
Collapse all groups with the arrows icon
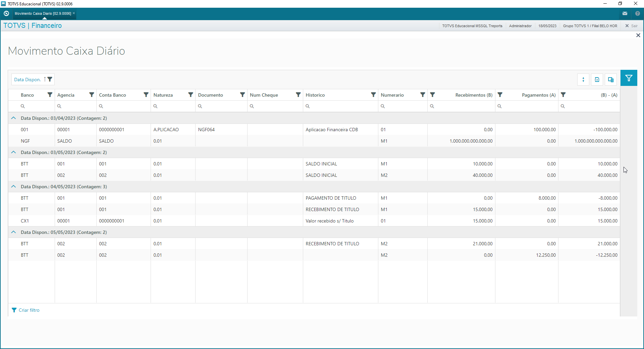[x=583, y=80]
